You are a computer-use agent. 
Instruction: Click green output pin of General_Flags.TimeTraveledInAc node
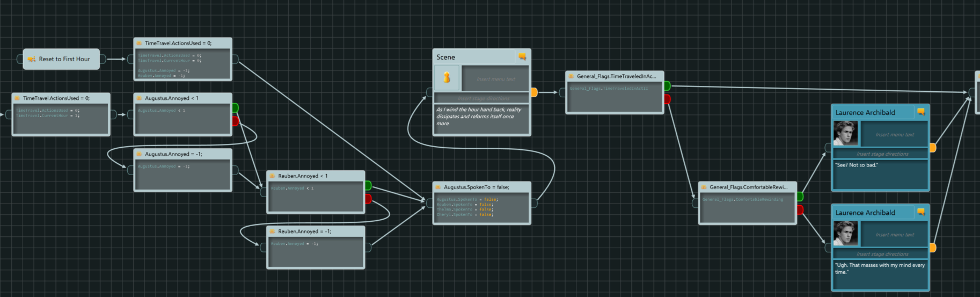667,86
